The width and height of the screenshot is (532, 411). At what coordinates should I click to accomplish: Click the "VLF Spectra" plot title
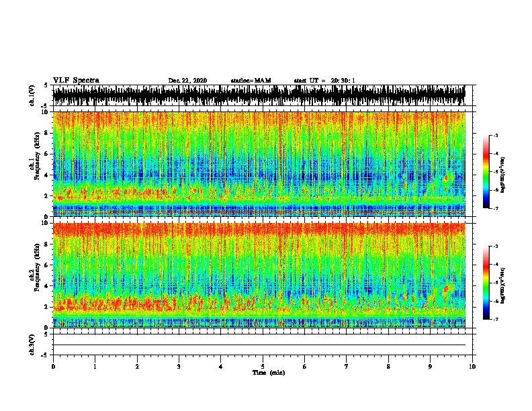click(76, 80)
